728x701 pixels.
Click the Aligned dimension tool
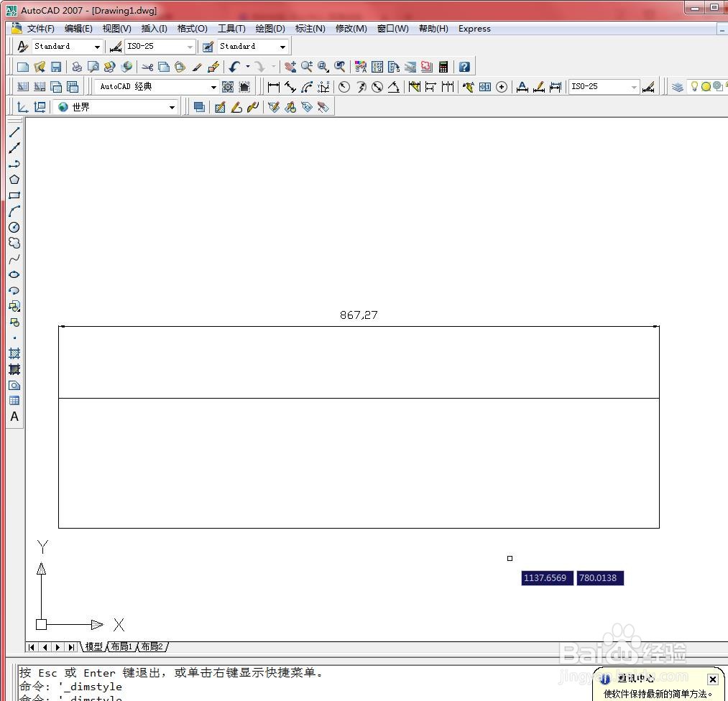(x=290, y=87)
